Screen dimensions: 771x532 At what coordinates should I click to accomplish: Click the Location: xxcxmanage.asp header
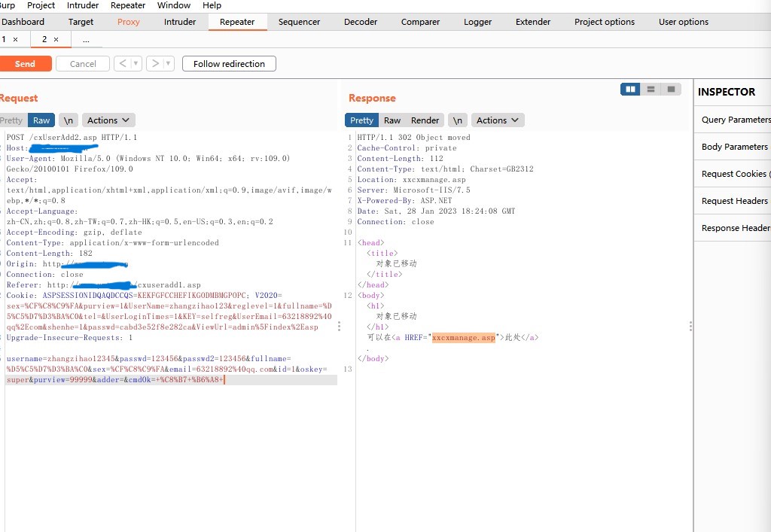(411, 179)
